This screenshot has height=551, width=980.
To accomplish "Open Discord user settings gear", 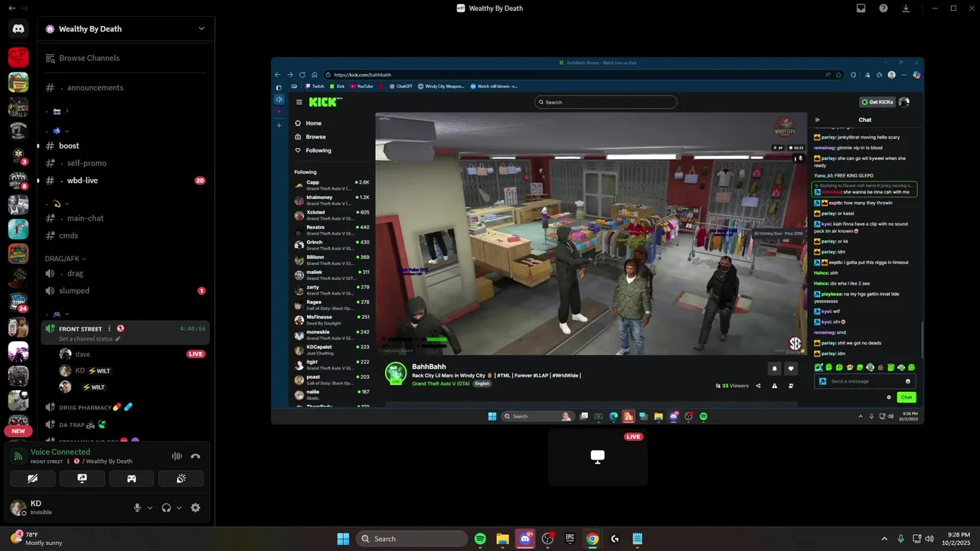I will pyautogui.click(x=195, y=507).
